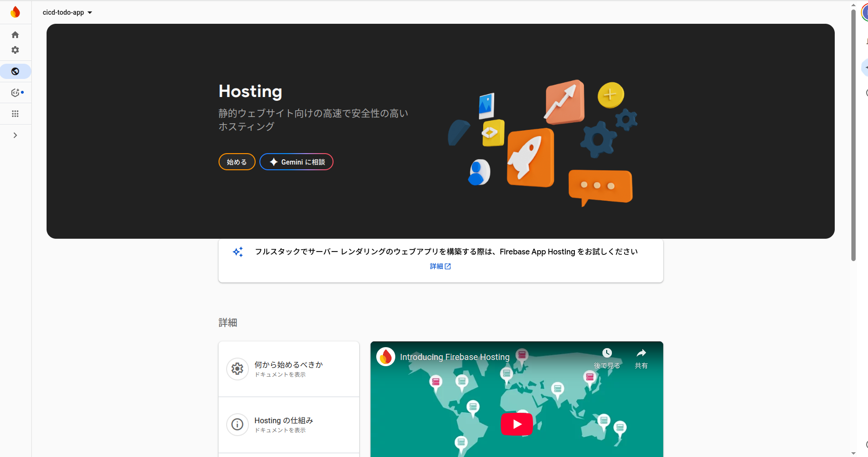Play the Introducing Firebase Hosting video
The height and width of the screenshot is (457, 868).
tap(517, 424)
